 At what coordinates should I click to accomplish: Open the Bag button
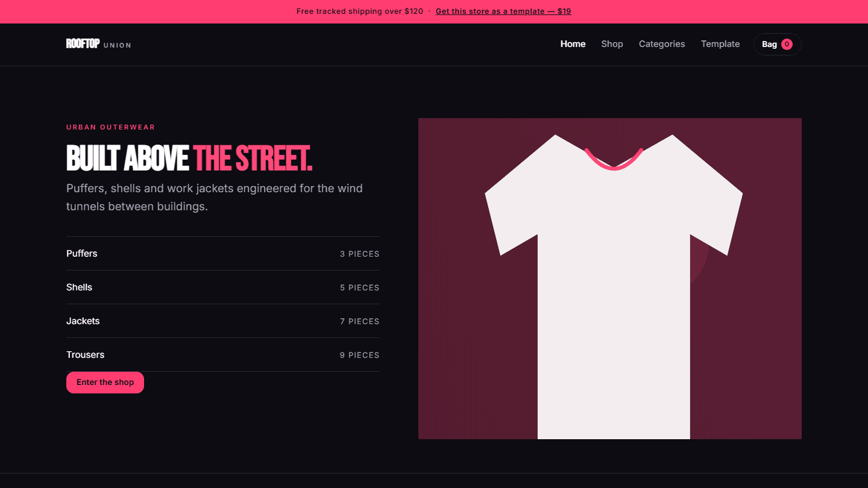tap(777, 44)
